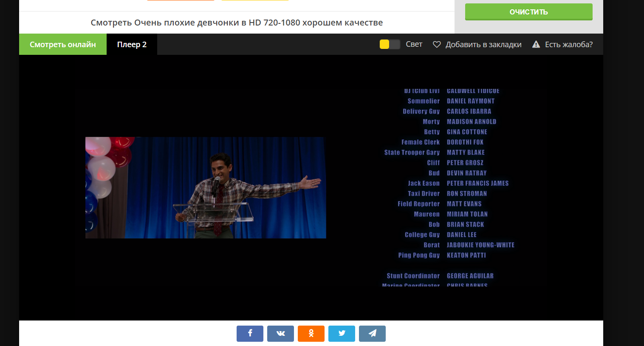Share the page on Odnoklassniki
The image size is (644, 346).
[311, 334]
